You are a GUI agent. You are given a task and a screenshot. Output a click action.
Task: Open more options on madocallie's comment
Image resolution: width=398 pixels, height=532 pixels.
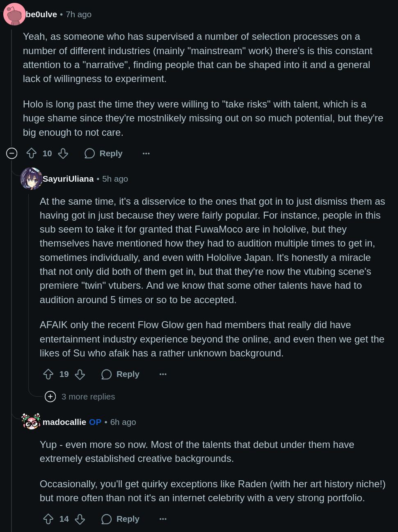tap(163, 519)
